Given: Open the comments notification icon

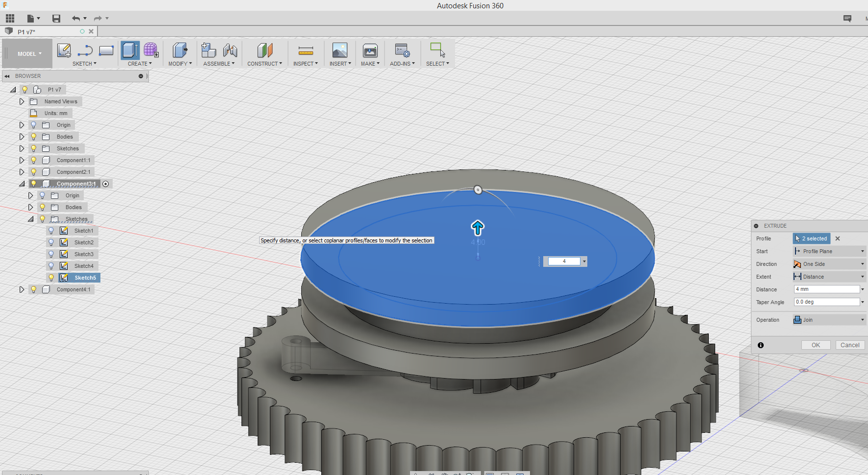Looking at the screenshot, I should pyautogui.click(x=847, y=19).
